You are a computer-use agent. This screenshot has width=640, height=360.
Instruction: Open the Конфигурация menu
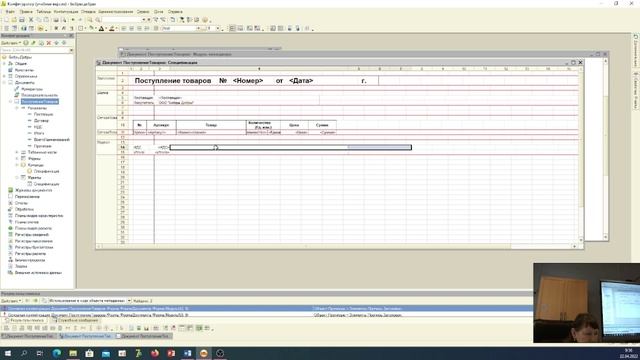[x=66, y=12]
